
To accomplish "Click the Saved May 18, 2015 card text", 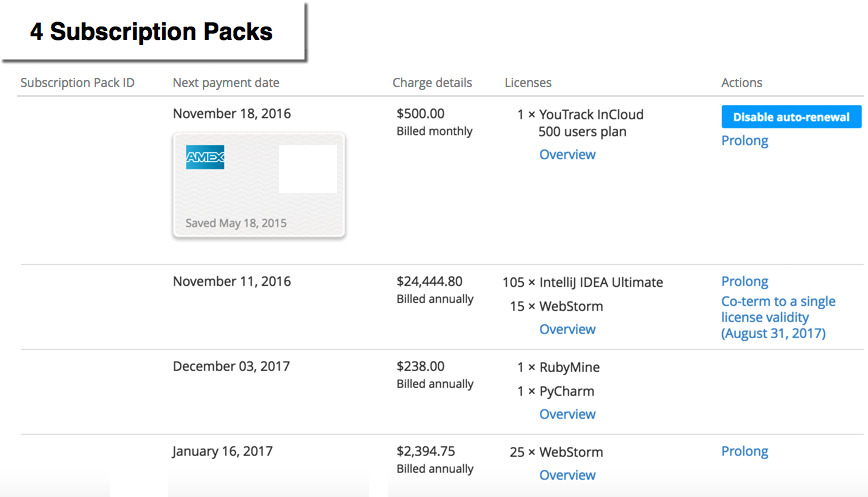I will pos(236,223).
